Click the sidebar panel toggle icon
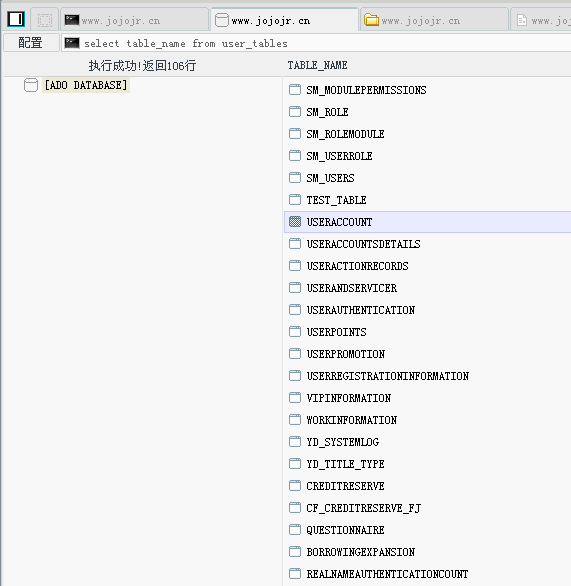 16,19
